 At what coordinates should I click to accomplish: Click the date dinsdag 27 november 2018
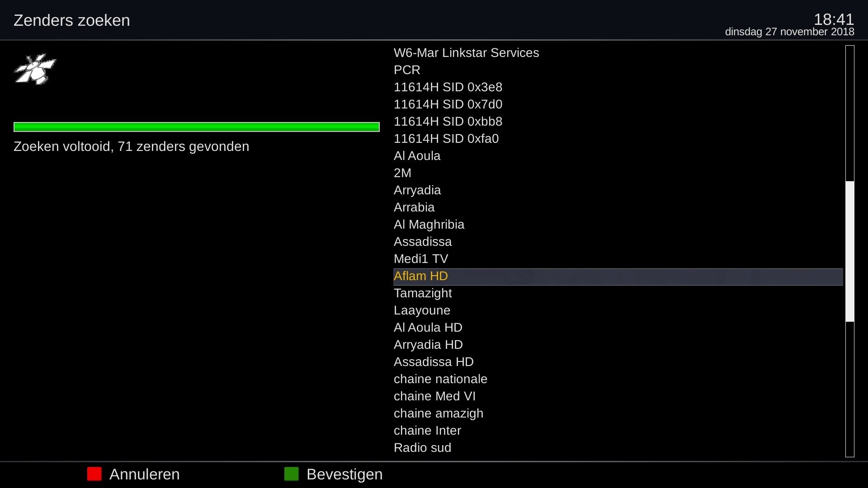coord(789,32)
